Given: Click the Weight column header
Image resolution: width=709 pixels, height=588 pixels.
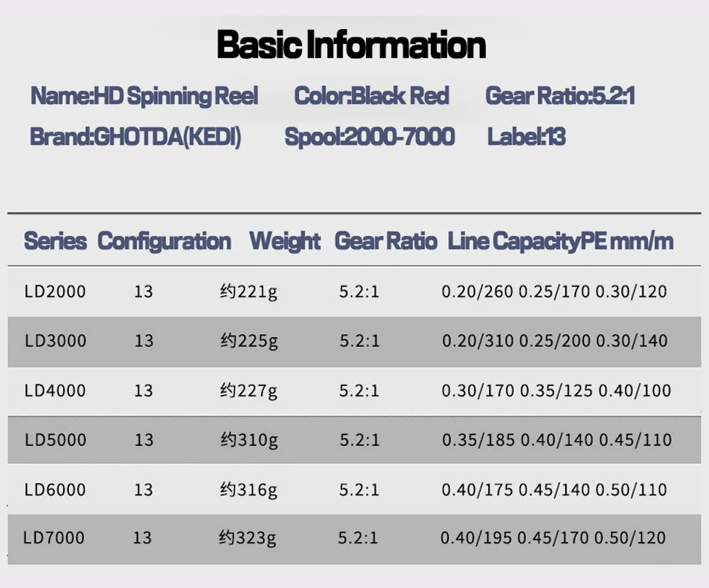Looking at the screenshot, I should point(285,241).
